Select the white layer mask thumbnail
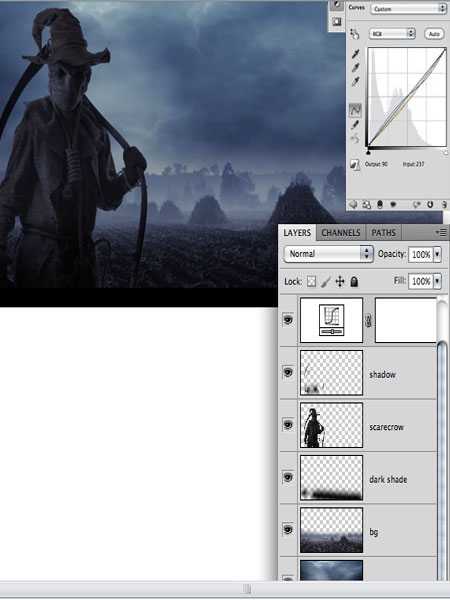Viewport: 450px width, 600px height. pos(406,320)
